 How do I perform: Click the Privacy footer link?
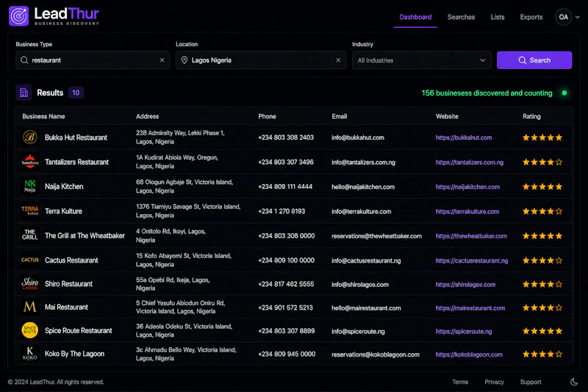pyautogui.click(x=494, y=382)
